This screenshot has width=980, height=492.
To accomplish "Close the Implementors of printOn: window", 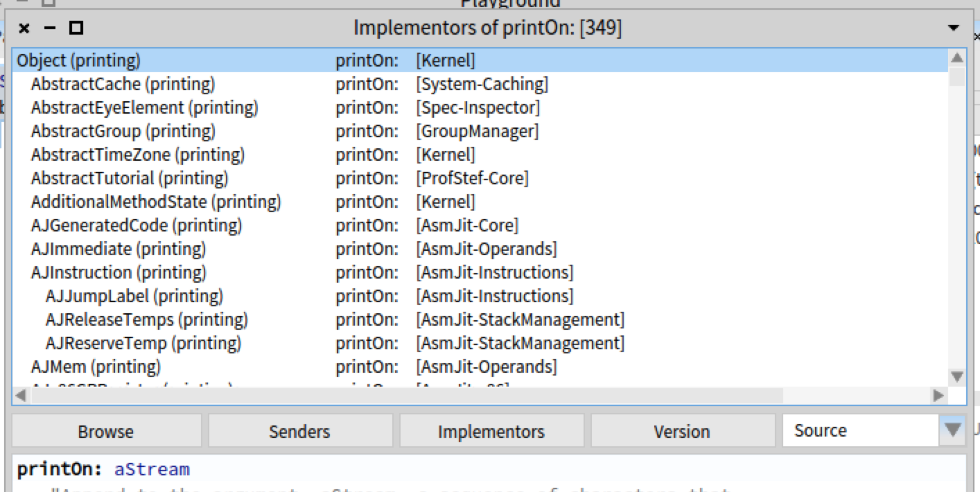I will click(x=24, y=28).
